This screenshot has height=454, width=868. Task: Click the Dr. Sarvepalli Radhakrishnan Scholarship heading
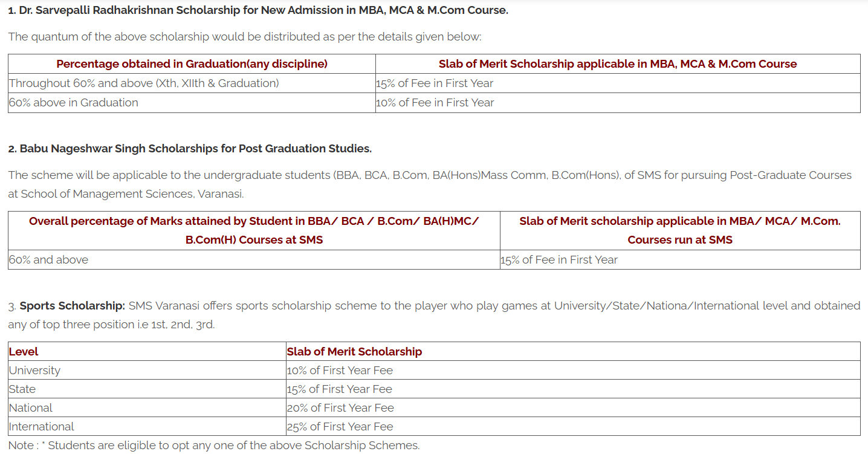pyautogui.click(x=258, y=10)
